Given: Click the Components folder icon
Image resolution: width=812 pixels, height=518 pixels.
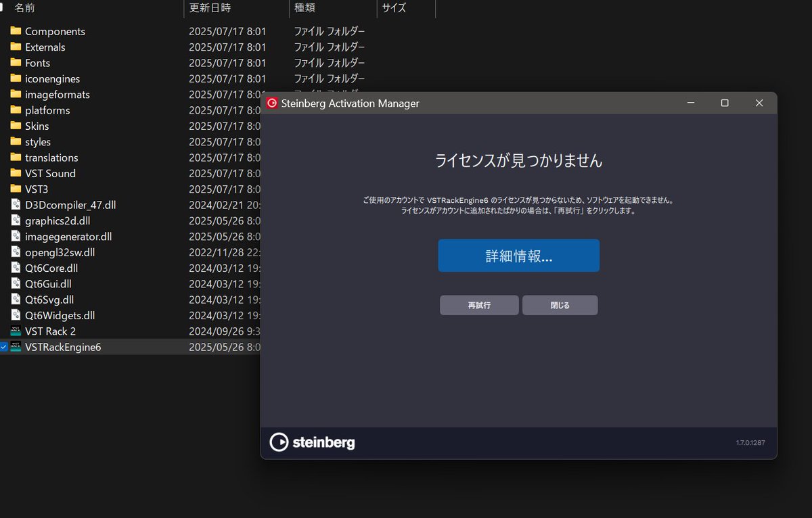Looking at the screenshot, I should tap(16, 31).
